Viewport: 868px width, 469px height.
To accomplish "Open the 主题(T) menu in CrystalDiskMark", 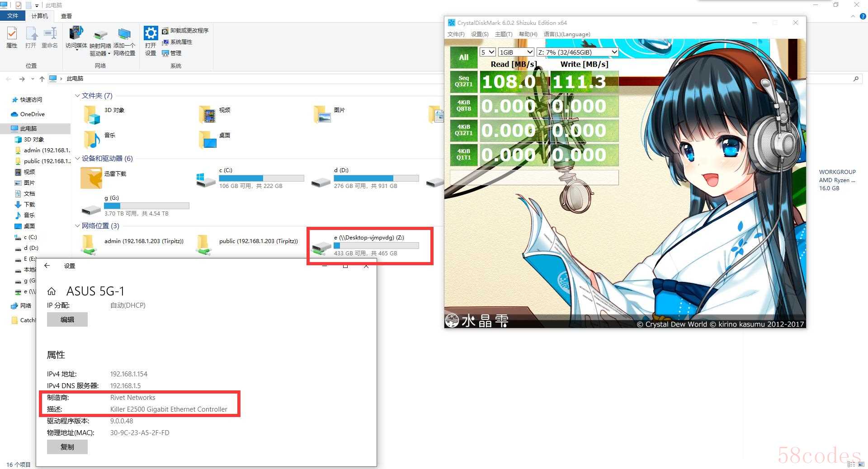I will [504, 34].
